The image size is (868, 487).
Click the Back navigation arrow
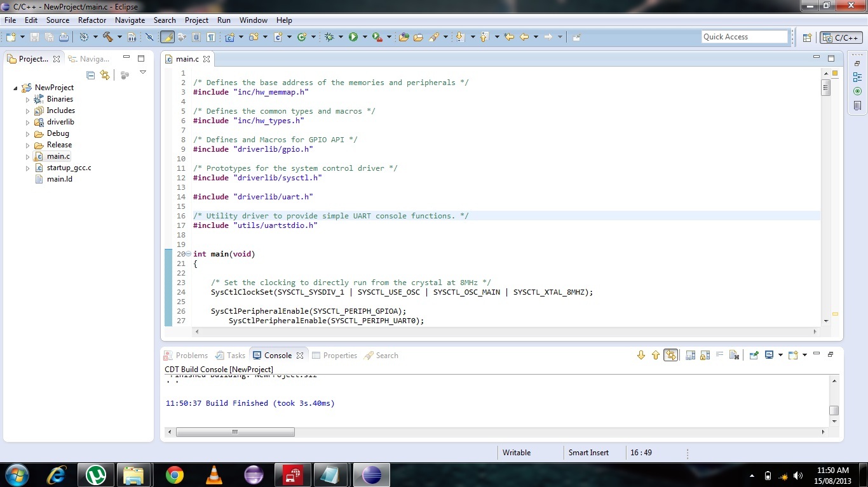(524, 37)
